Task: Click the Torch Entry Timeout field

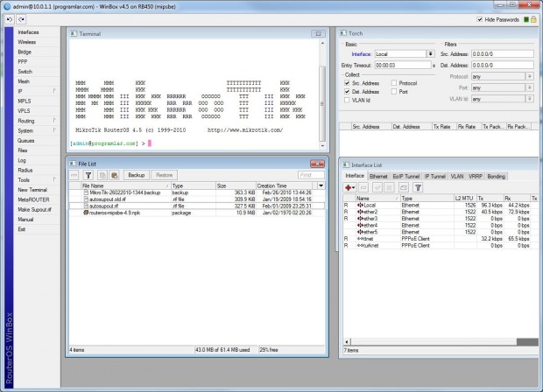Action: click(403, 65)
